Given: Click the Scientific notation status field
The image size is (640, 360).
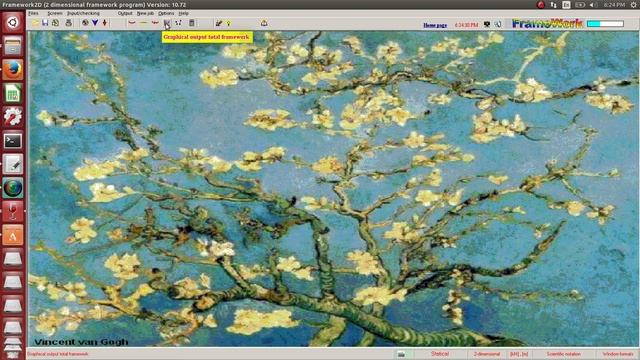Looking at the screenshot, I should click(563, 354).
